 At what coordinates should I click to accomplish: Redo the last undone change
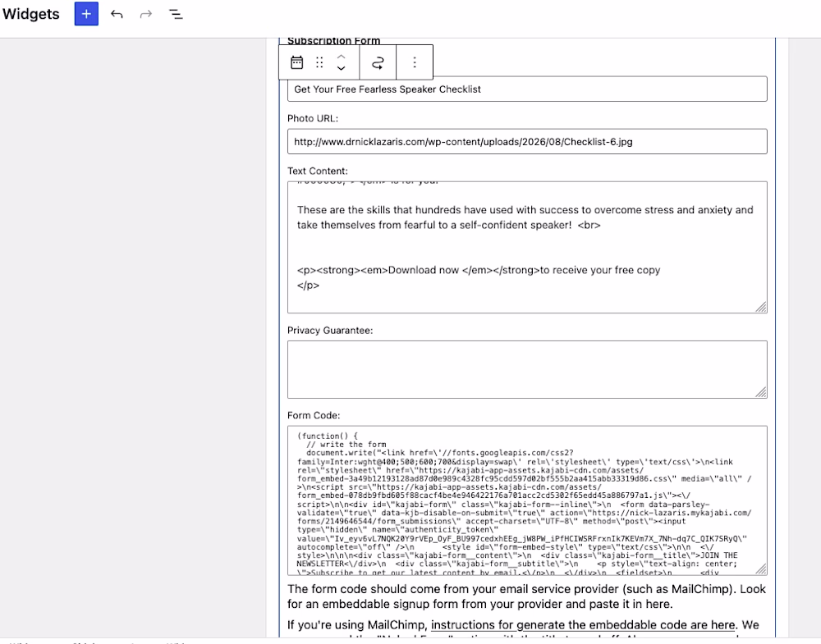pyautogui.click(x=146, y=14)
